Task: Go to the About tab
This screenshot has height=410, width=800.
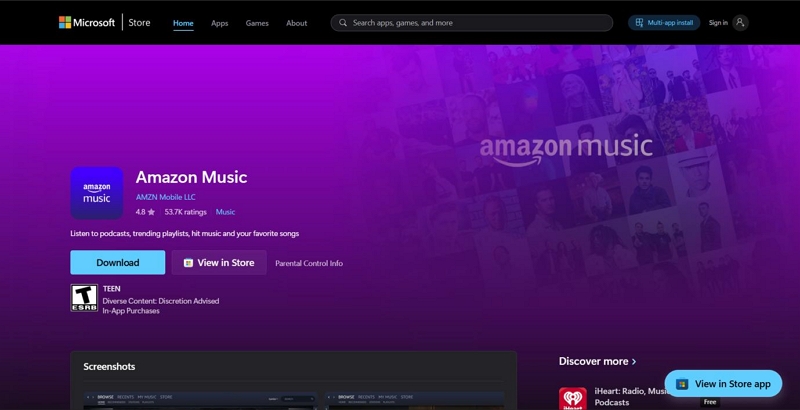Action: [x=296, y=23]
